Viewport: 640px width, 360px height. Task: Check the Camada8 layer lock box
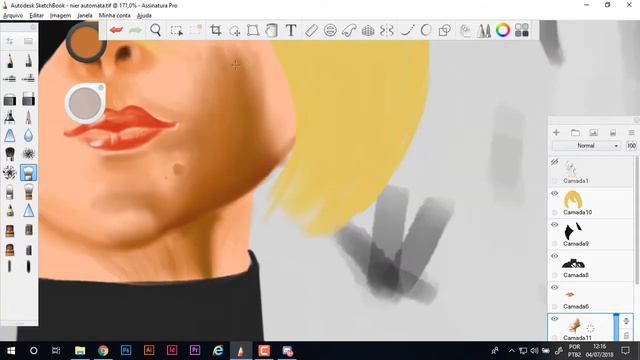[554, 275]
